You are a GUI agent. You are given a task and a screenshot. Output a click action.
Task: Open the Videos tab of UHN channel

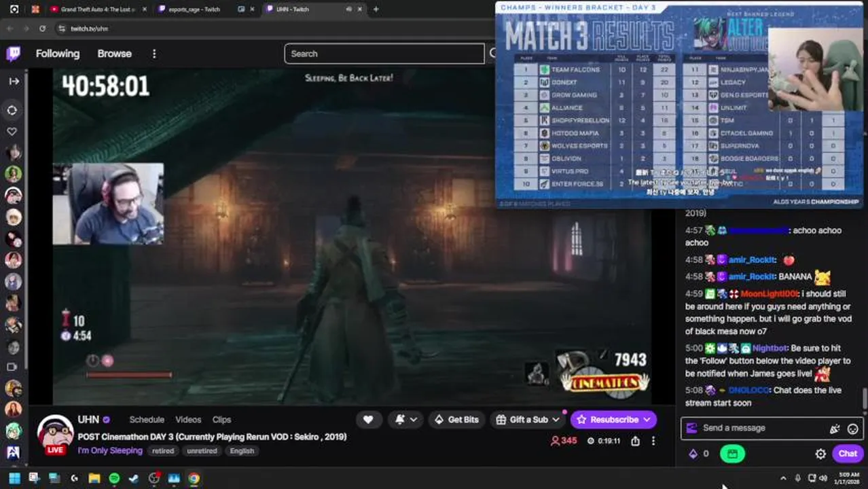pos(188,420)
